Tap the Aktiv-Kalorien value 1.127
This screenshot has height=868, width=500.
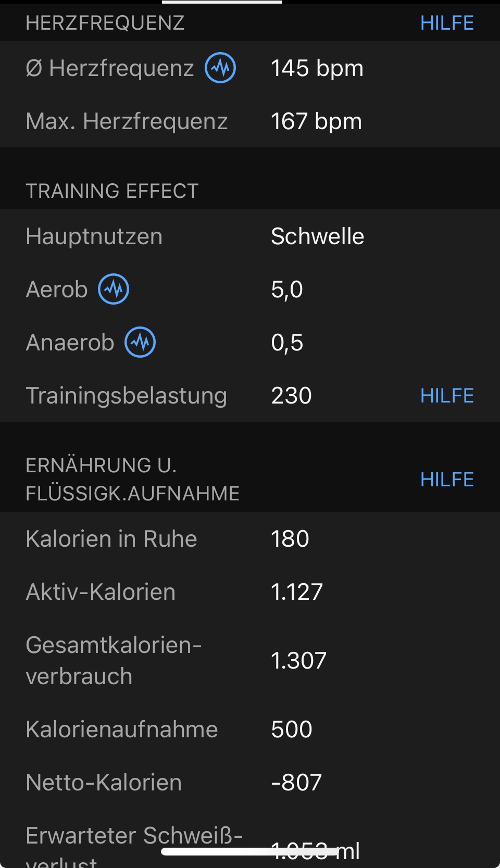click(x=297, y=592)
